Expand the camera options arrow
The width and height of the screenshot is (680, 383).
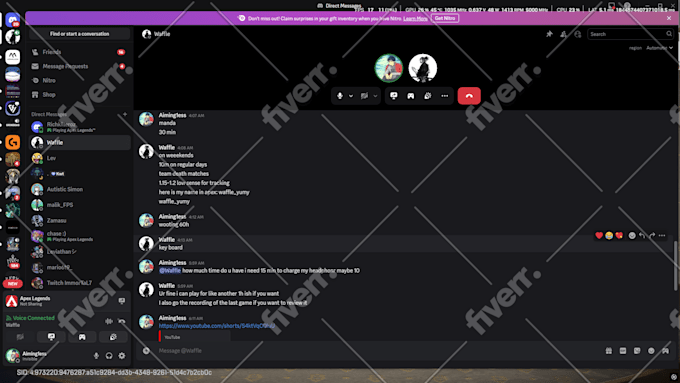pos(375,96)
